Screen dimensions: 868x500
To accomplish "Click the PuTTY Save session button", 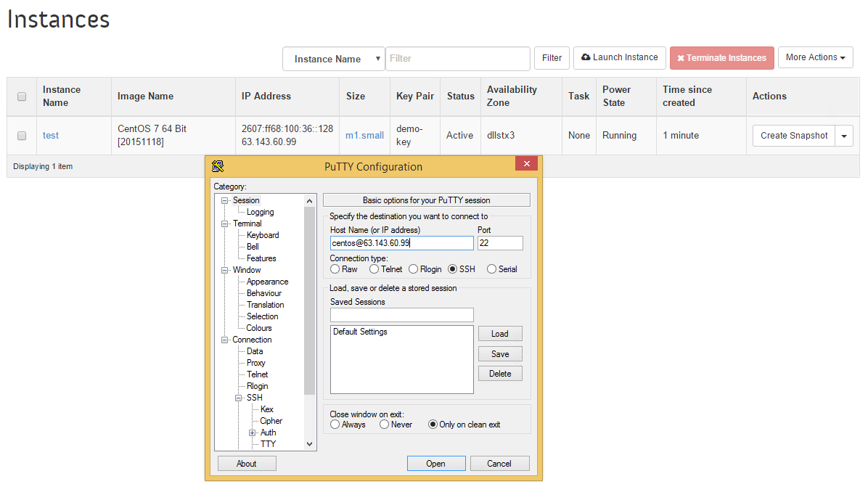I will 500,354.
